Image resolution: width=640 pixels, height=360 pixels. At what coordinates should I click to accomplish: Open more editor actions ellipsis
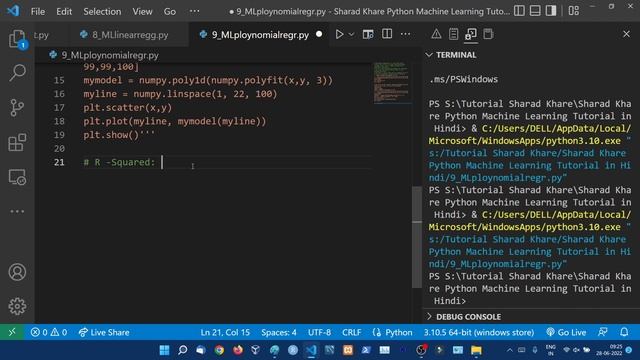pyautogui.click(x=405, y=34)
